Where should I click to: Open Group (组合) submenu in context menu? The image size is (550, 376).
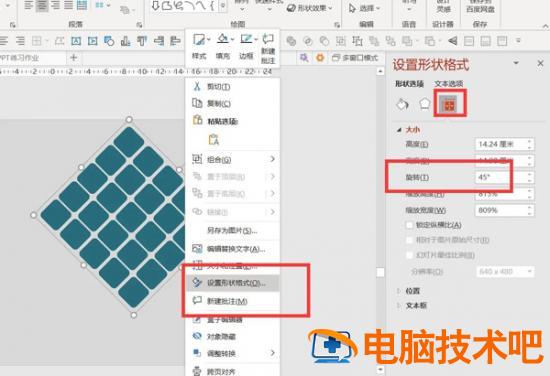click(x=232, y=160)
